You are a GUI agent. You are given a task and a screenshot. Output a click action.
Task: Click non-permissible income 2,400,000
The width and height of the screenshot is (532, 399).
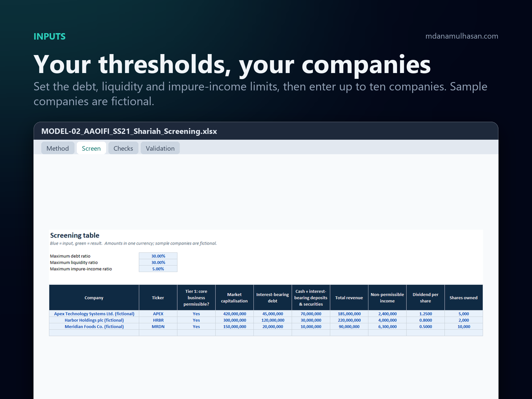coord(387,314)
